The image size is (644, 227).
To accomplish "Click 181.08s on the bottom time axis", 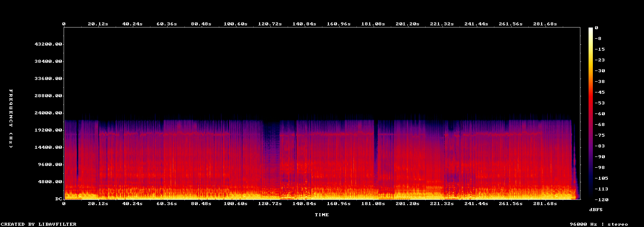I will [x=373, y=204].
